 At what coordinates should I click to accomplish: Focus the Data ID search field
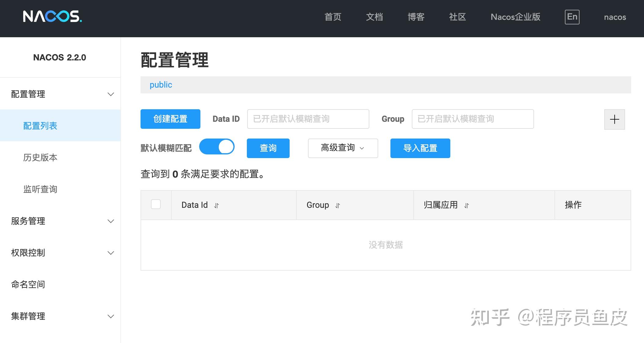(x=308, y=119)
